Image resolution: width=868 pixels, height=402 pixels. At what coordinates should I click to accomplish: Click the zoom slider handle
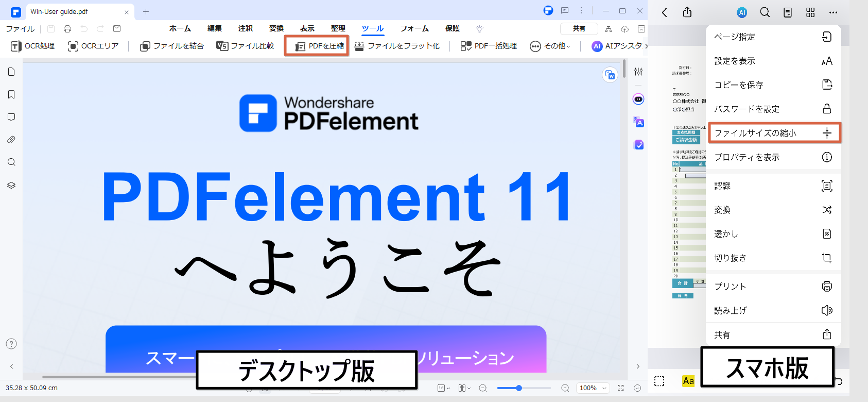(519, 388)
